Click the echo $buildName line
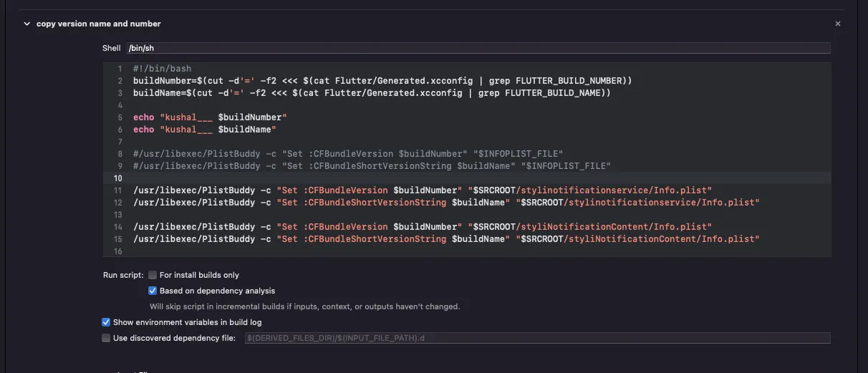 point(205,129)
